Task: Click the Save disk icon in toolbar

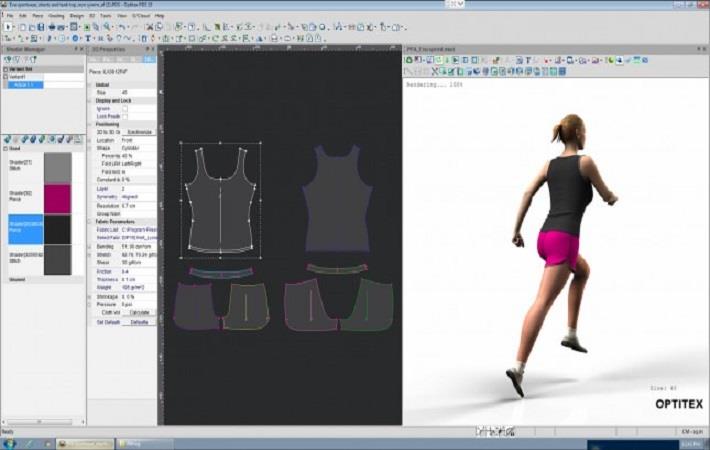Action: coord(41,27)
